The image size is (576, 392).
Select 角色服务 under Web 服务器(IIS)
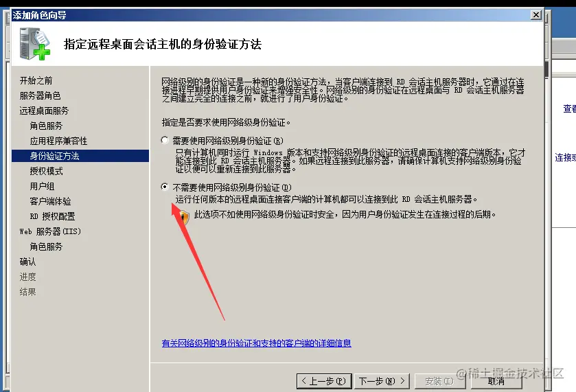(x=46, y=246)
